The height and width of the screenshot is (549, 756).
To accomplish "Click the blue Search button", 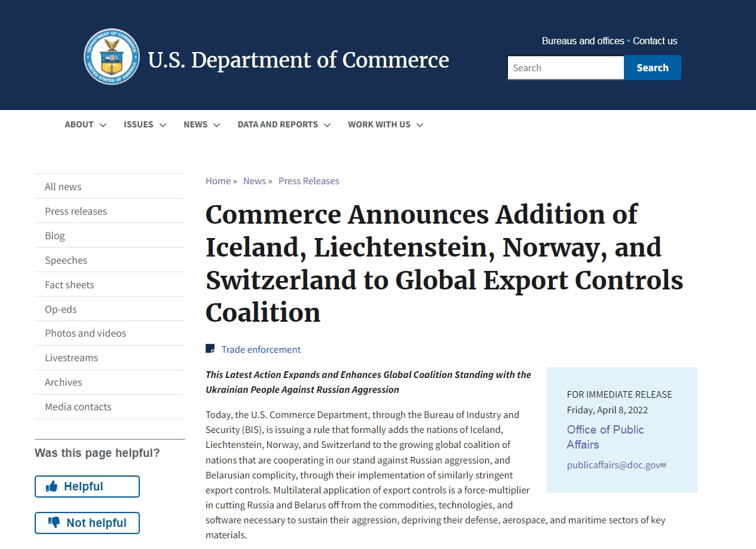I will click(652, 68).
